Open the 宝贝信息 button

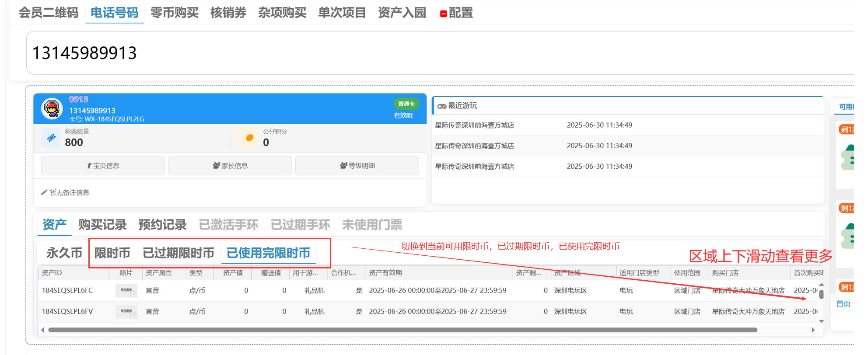[x=103, y=166]
